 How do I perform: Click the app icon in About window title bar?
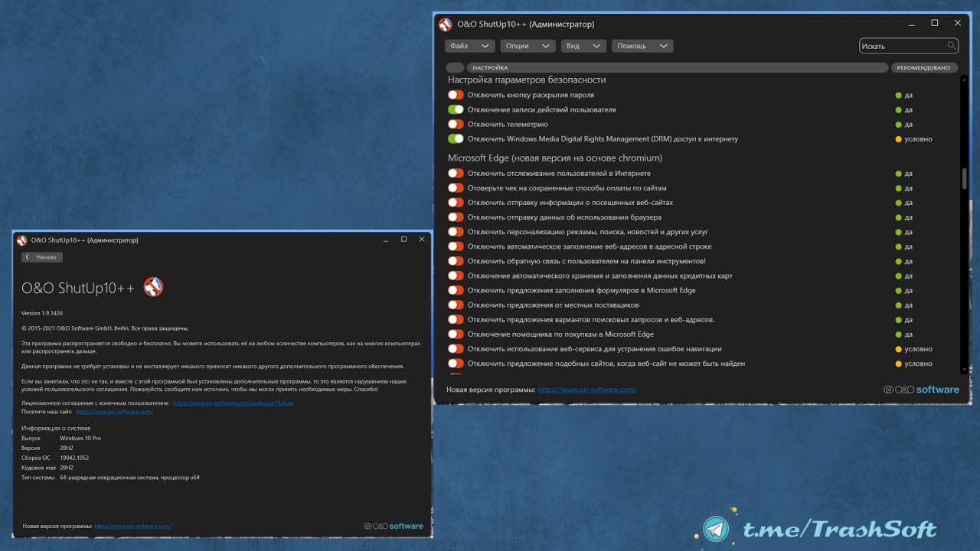pyautogui.click(x=21, y=240)
